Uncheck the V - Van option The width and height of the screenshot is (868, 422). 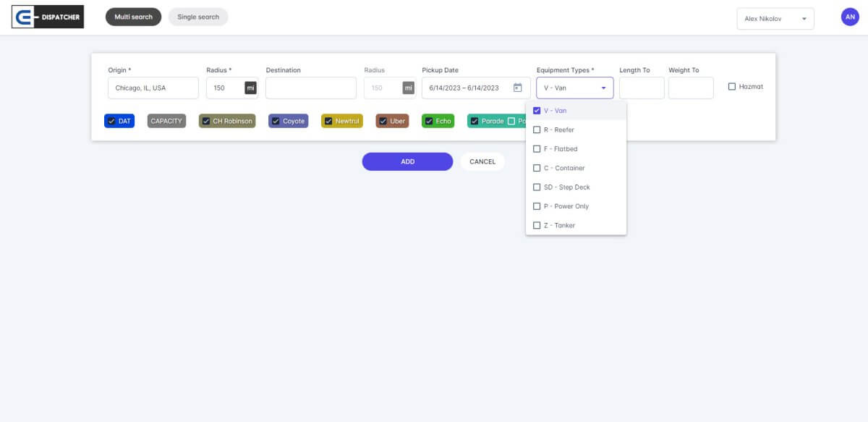537,111
